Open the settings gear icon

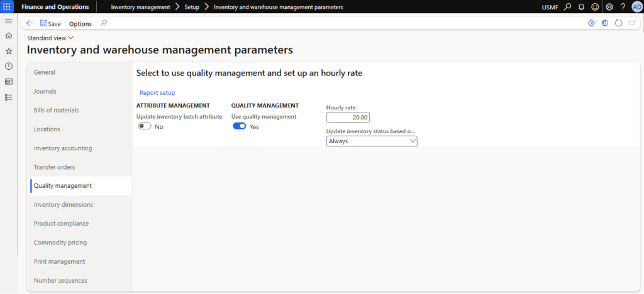tap(609, 7)
